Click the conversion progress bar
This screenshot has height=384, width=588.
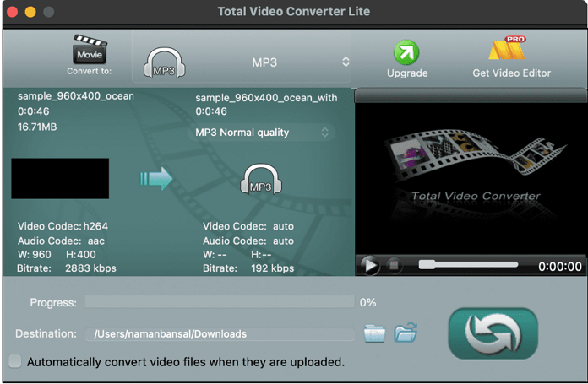(219, 302)
